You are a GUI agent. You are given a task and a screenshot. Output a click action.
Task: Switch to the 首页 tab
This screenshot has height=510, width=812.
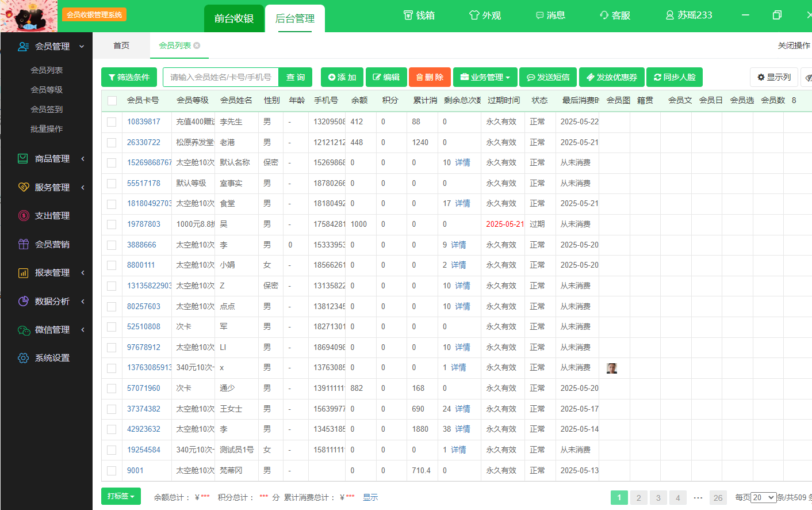(x=121, y=45)
